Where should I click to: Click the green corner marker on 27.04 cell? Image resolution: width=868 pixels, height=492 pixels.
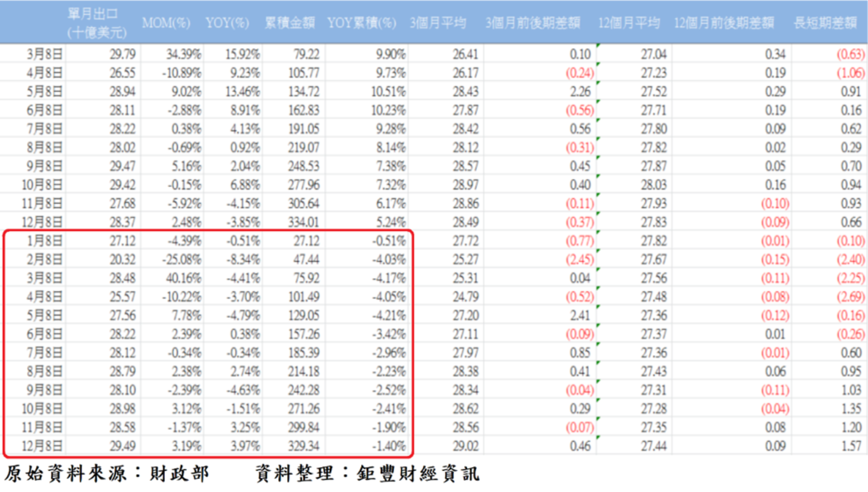point(598,45)
